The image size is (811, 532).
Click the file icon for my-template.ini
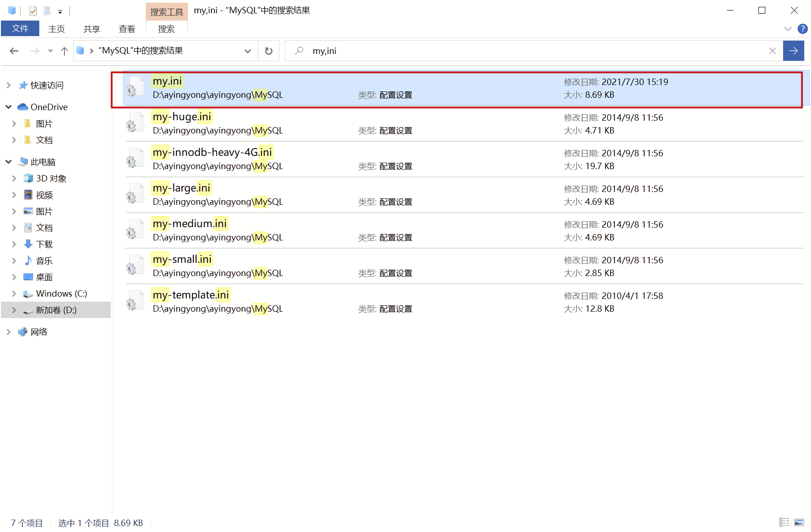135,301
